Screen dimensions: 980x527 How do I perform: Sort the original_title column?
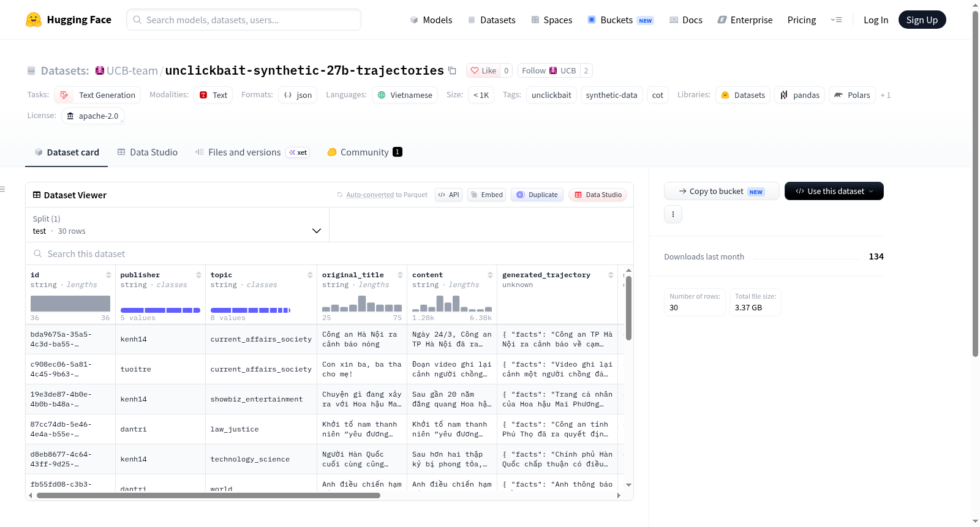click(400, 275)
